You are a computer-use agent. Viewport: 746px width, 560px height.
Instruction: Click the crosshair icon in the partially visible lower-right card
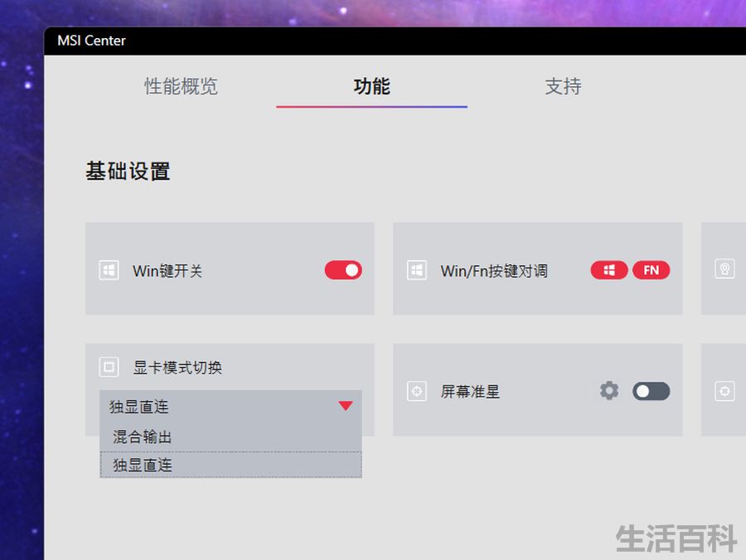click(724, 391)
